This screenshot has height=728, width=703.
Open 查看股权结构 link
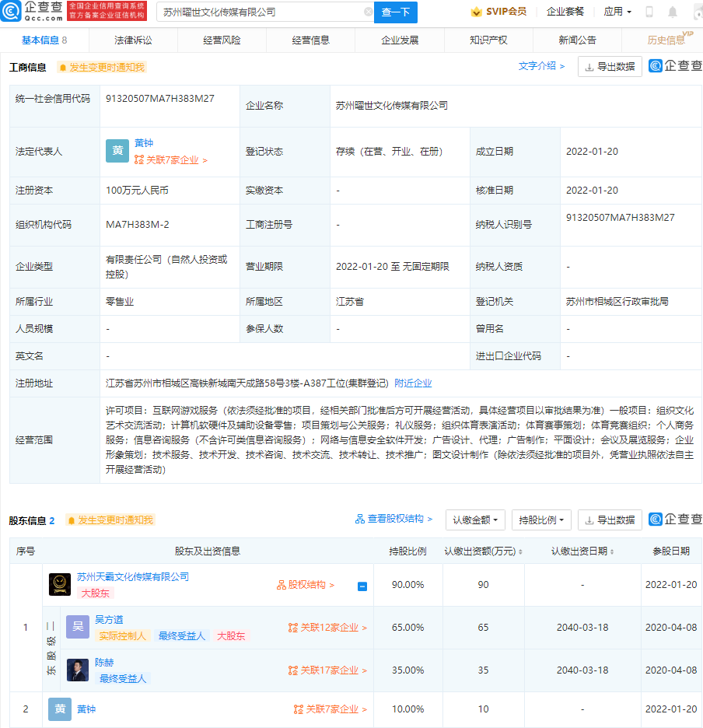click(x=393, y=519)
